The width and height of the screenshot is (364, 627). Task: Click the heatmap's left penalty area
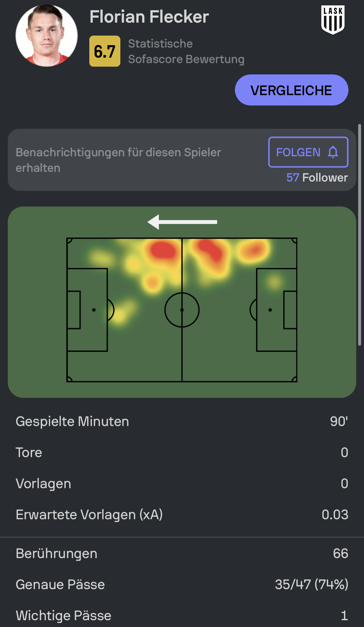point(87,310)
